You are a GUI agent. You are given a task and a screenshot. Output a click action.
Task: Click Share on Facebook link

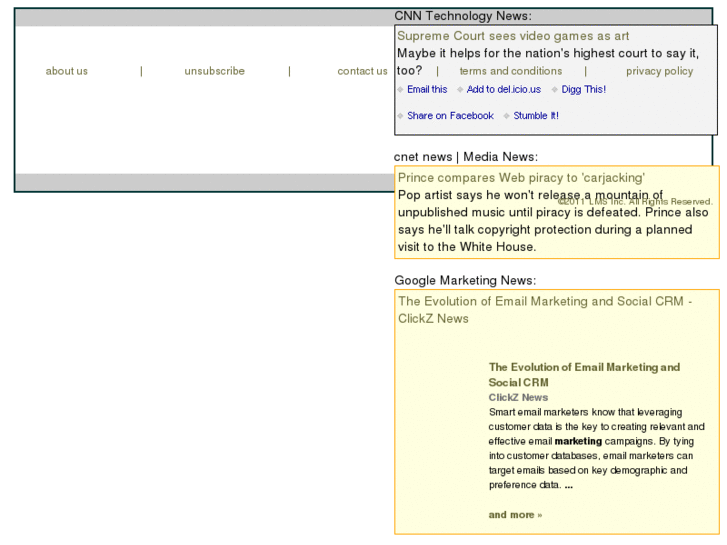point(450,115)
